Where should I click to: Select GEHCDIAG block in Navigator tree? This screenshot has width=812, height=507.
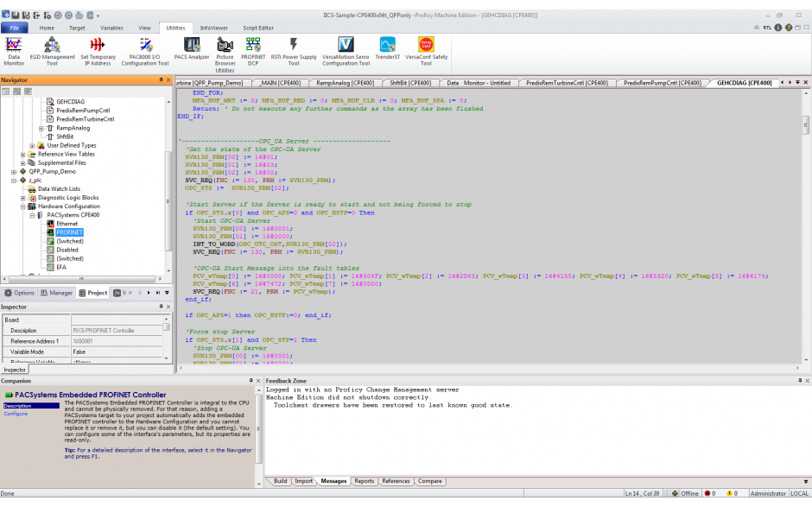(x=71, y=102)
